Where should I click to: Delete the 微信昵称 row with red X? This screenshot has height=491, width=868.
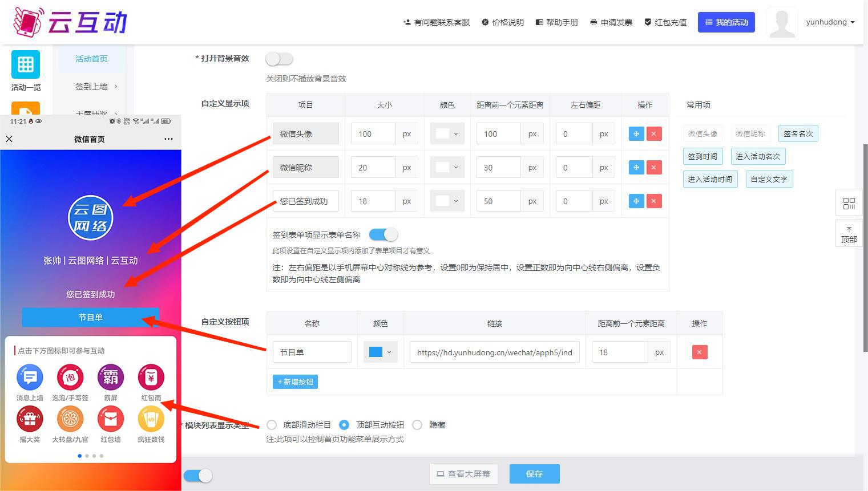click(x=653, y=168)
